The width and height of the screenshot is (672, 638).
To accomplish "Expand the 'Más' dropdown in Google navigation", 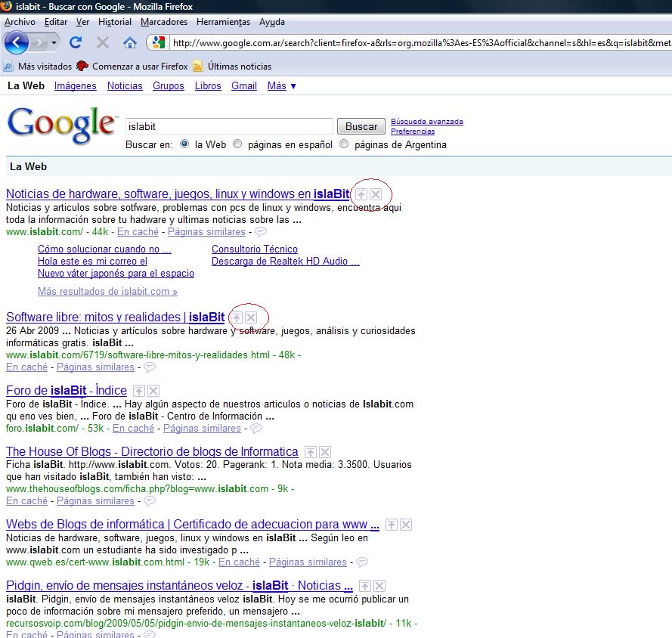I will click(281, 86).
